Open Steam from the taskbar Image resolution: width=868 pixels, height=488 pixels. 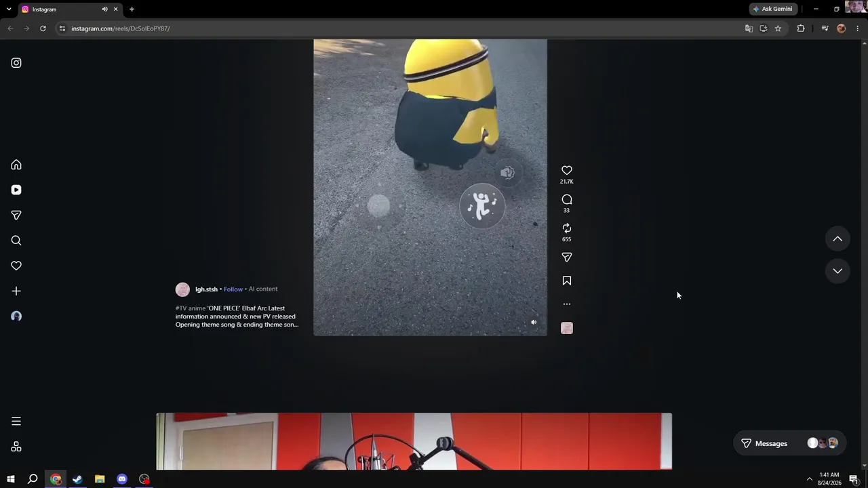[x=77, y=479]
